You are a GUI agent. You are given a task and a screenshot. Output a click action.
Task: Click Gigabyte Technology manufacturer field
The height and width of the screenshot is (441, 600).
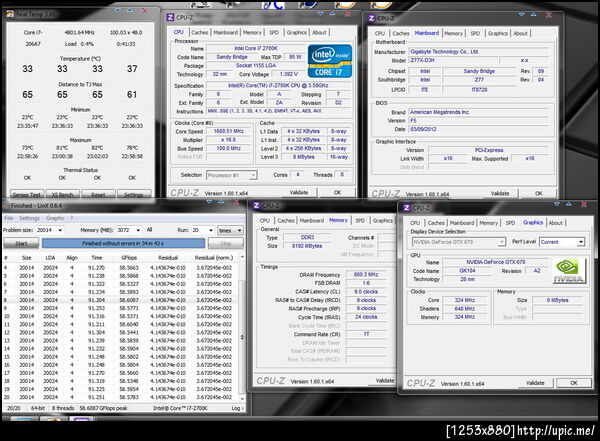[x=479, y=51]
